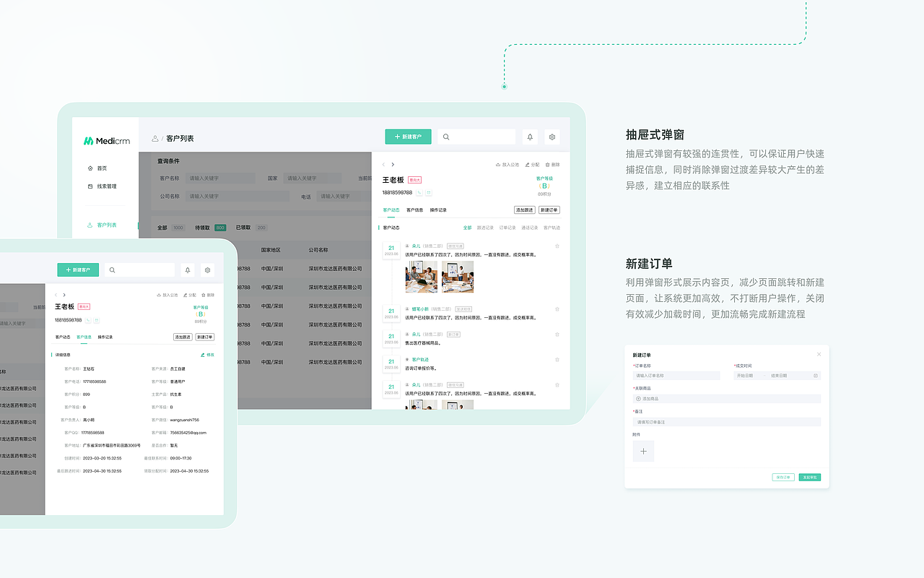Click 开始日期 field in 新建订单 dialog
The width and height of the screenshot is (924, 578).
pos(745,376)
